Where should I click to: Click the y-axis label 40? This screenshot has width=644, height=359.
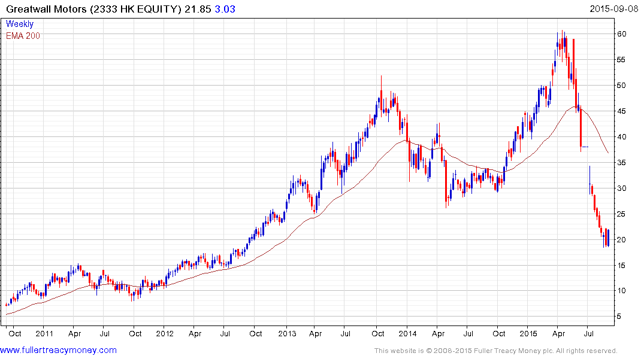click(622, 137)
